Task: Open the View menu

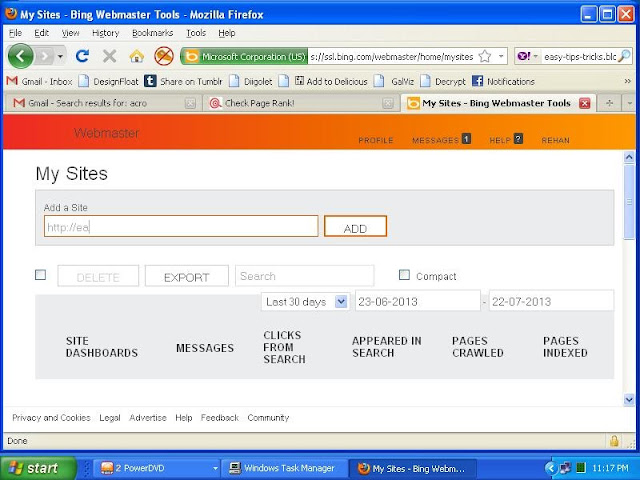Action: tap(70, 33)
